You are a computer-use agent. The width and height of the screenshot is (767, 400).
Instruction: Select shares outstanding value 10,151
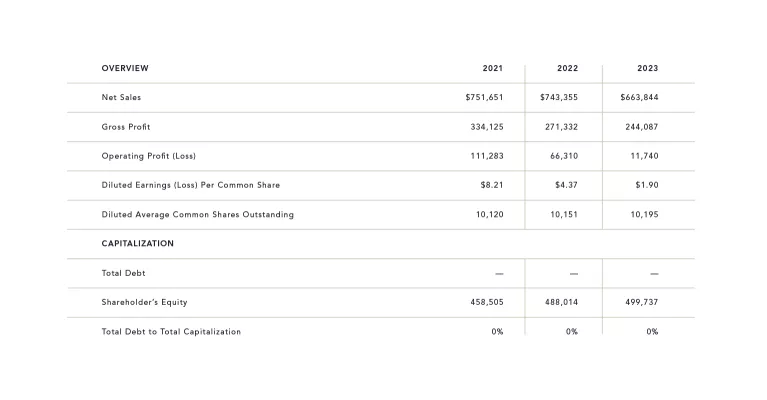point(564,214)
